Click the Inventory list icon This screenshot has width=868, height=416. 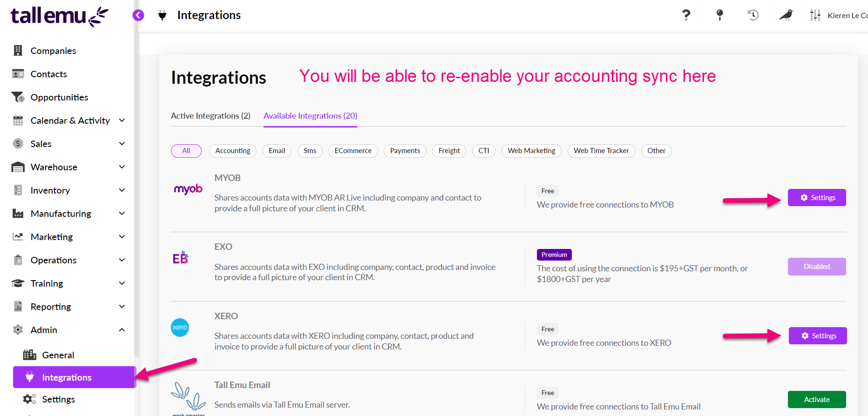click(x=18, y=190)
